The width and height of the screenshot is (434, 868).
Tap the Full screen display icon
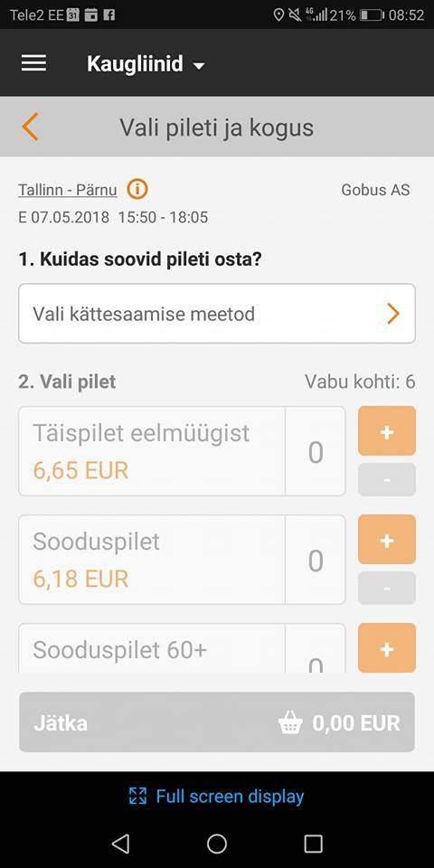click(x=137, y=796)
